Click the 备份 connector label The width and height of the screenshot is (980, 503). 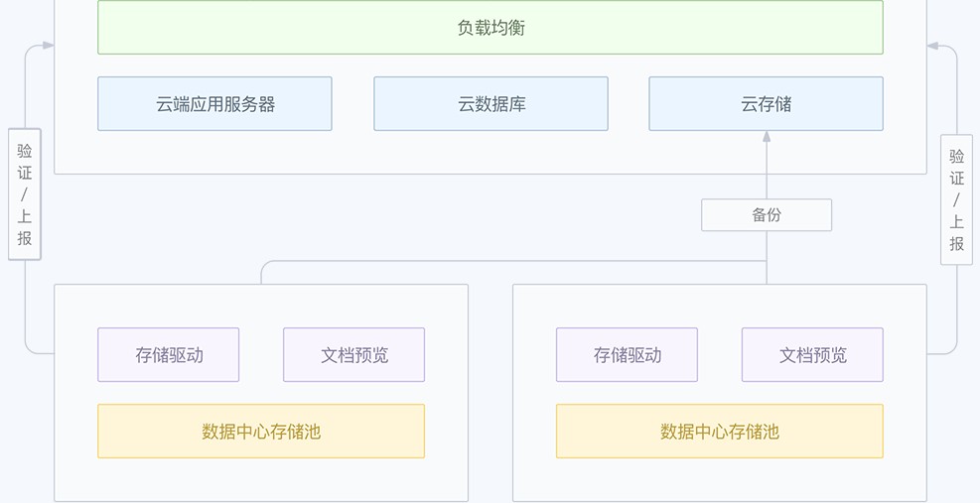(766, 215)
